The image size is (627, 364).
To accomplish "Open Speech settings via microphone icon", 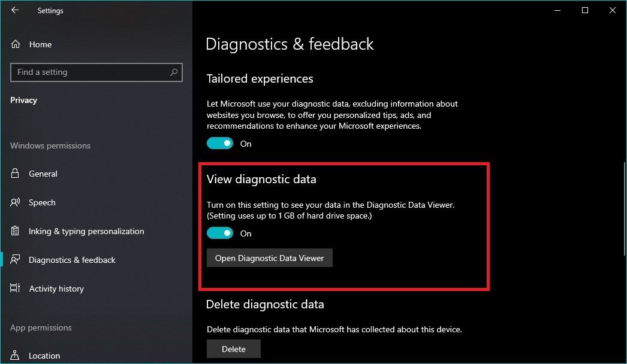I will [x=16, y=202].
